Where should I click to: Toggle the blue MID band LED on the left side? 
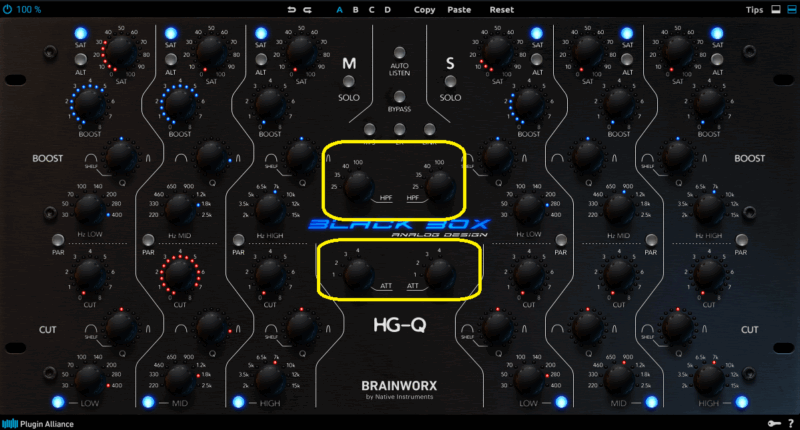pyautogui.click(x=148, y=402)
